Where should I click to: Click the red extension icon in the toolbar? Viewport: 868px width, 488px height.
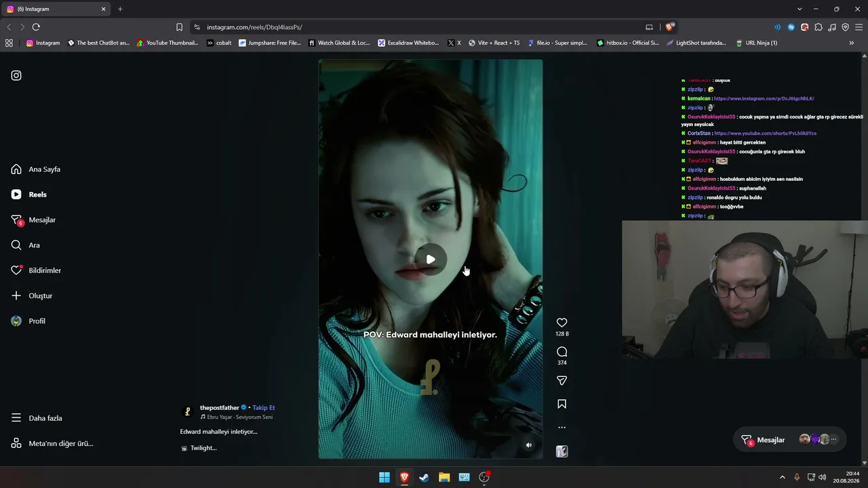coord(805,27)
